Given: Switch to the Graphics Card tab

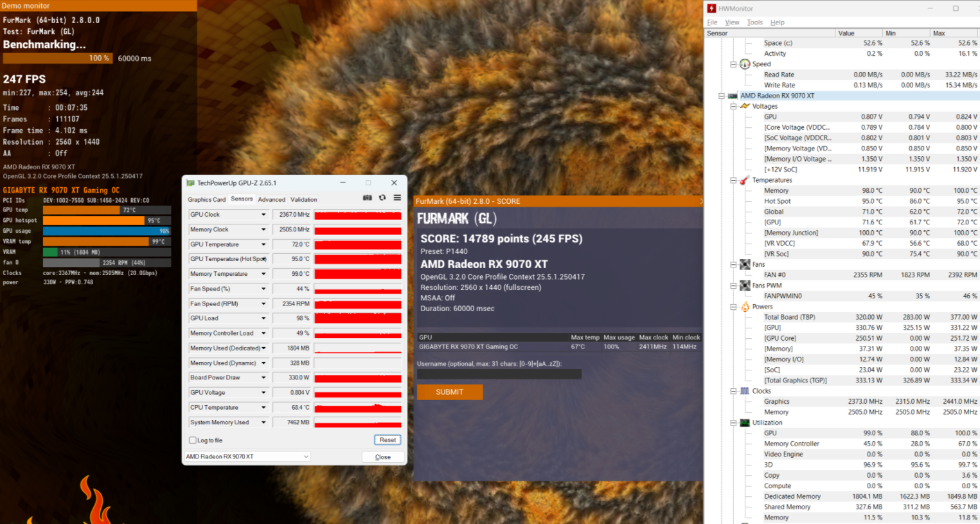Looking at the screenshot, I should 206,199.
